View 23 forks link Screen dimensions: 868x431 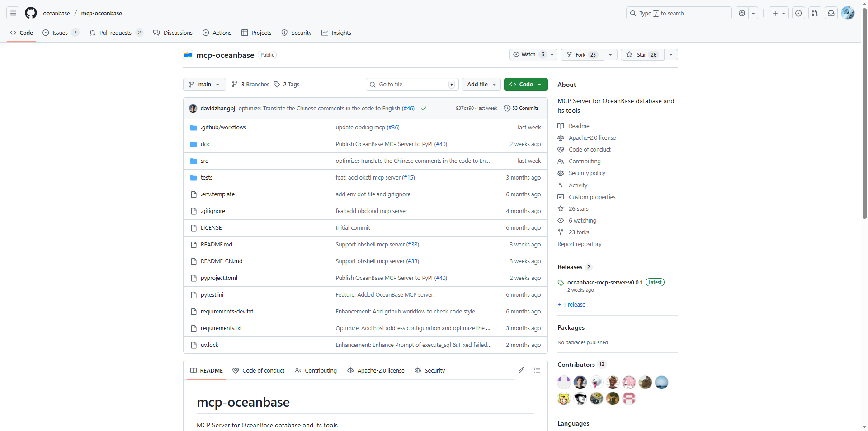coord(579,232)
